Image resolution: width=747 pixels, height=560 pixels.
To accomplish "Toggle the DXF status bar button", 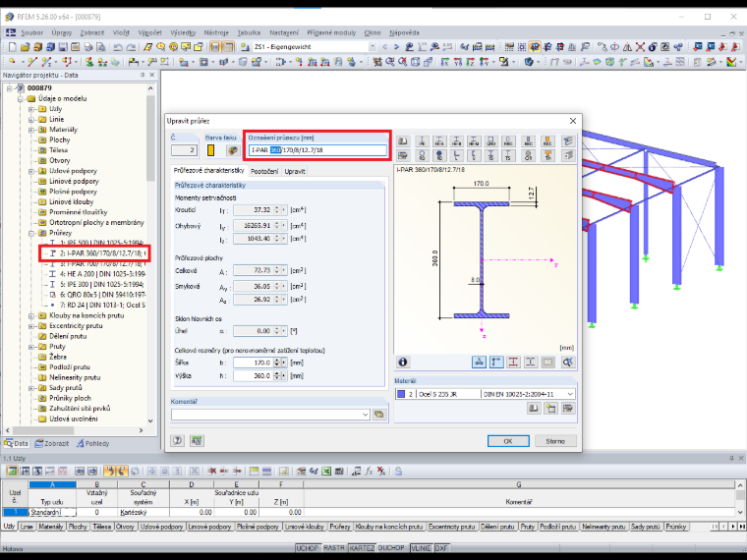I will (x=441, y=548).
